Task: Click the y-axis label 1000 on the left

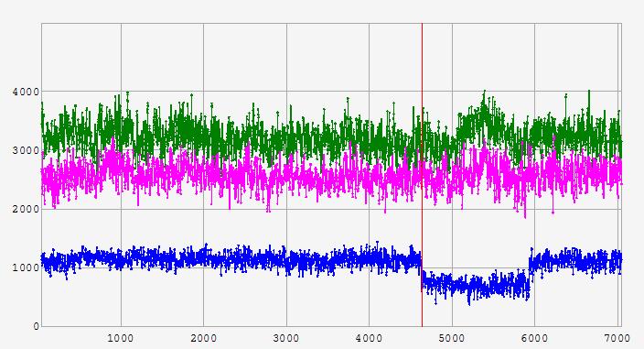Action: pos(26,267)
